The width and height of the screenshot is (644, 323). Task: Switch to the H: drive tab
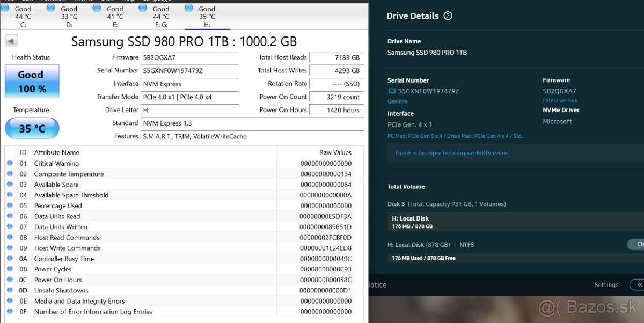tap(207, 15)
